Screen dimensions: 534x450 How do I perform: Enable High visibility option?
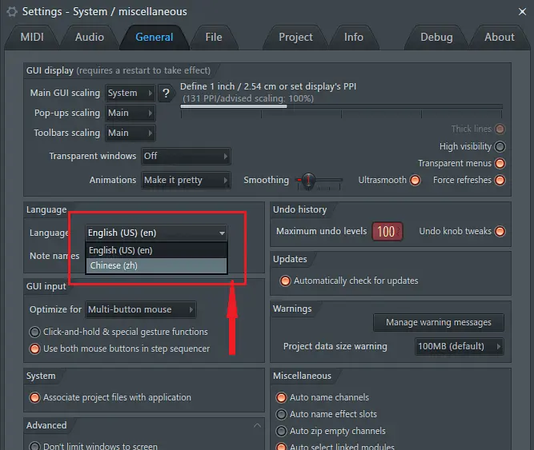point(500,147)
